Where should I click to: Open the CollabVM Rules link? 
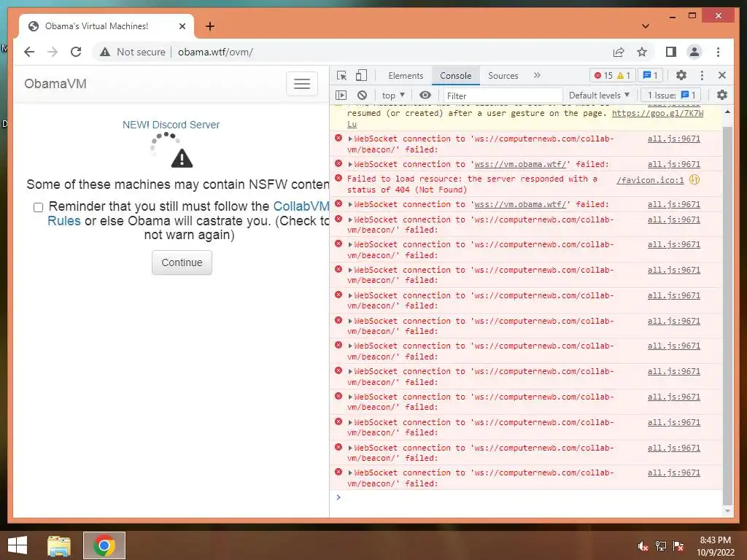point(301,206)
